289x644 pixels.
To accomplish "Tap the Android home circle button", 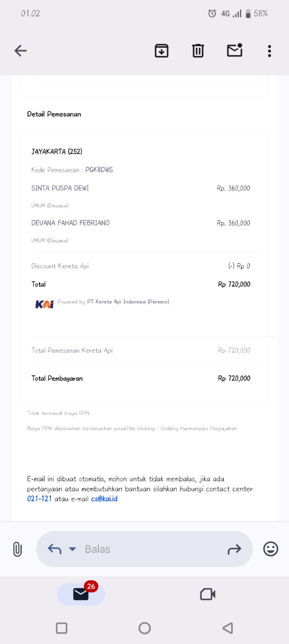I will (x=144, y=628).
